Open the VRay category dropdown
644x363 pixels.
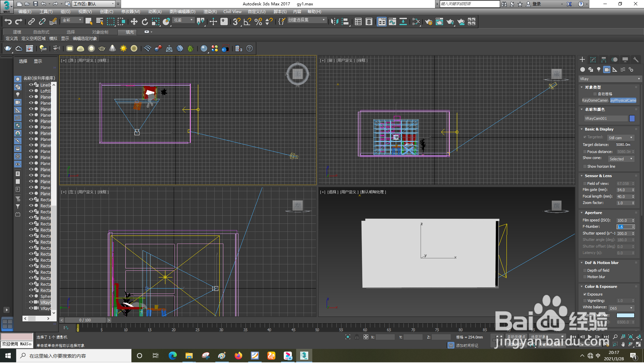610,79
